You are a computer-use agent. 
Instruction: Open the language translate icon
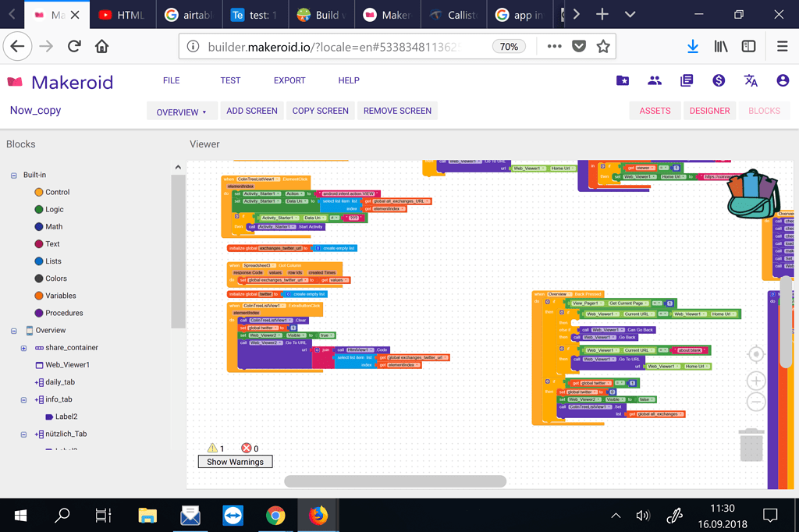pyautogui.click(x=750, y=80)
